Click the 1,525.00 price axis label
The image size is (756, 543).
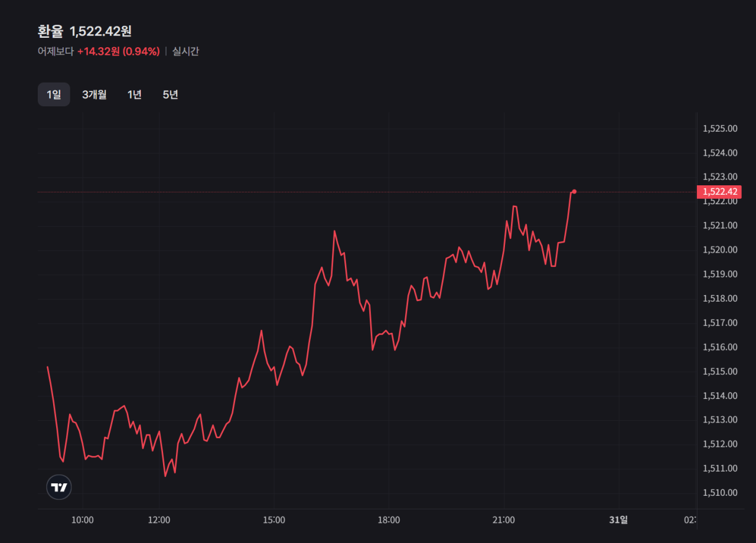click(720, 129)
